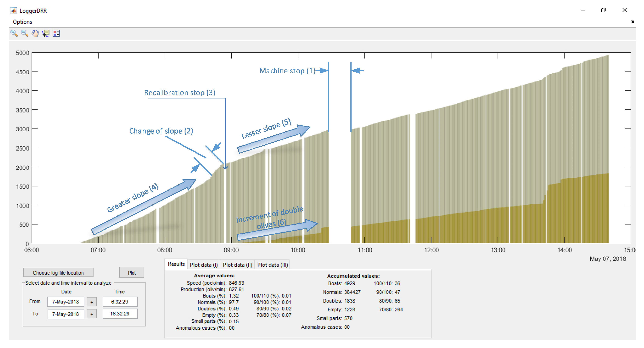644x348 pixels.
Task: Click the Plot button
Action: (x=132, y=273)
